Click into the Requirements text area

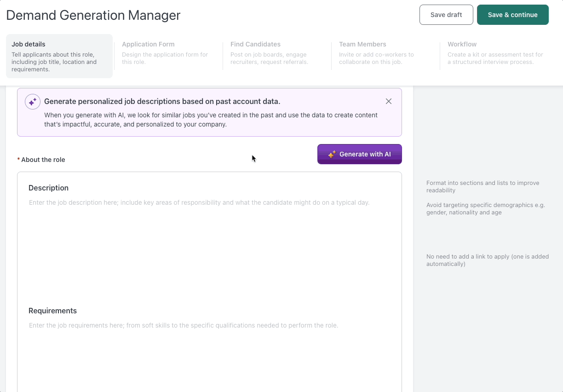(209, 354)
